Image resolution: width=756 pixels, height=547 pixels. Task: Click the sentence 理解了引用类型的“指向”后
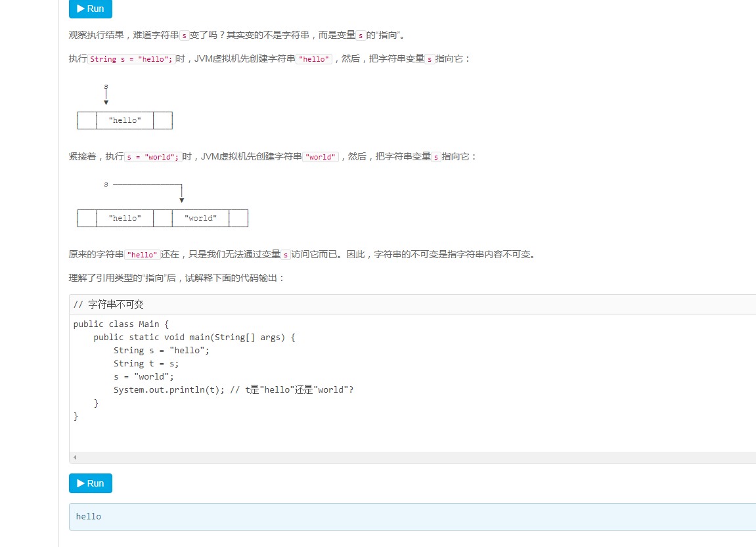click(x=177, y=278)
